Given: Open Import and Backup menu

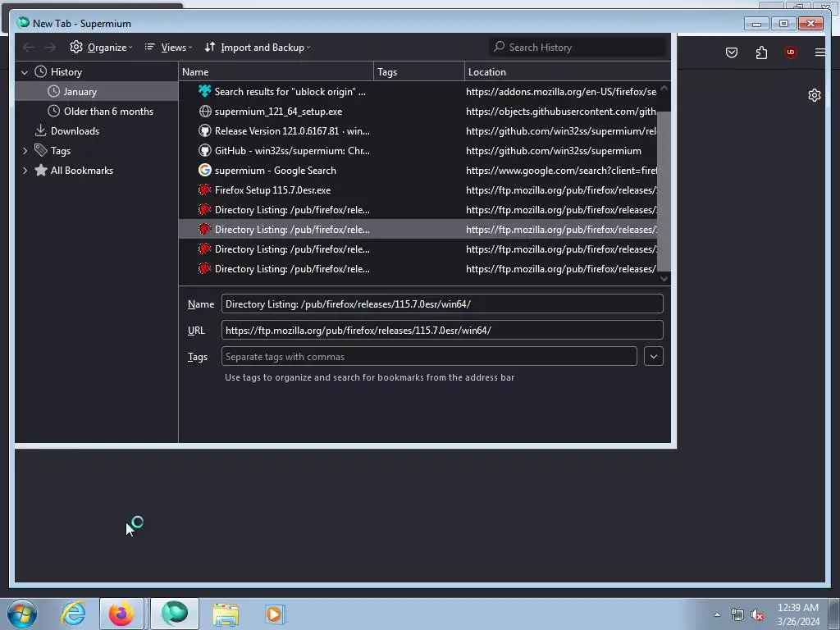Looking at the screenshot, I should pyautogui.click(x=257, y=47).
